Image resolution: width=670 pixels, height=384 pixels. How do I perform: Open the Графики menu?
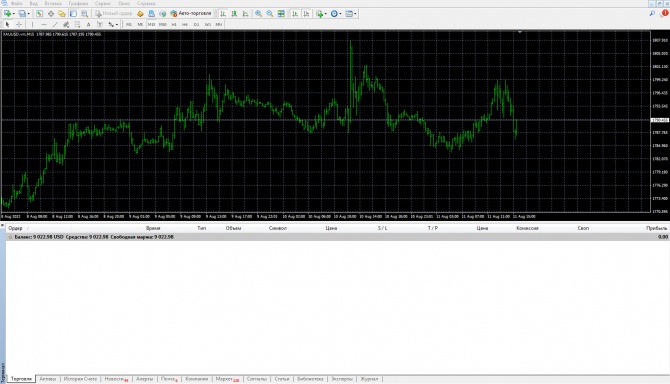pos(78,3)
